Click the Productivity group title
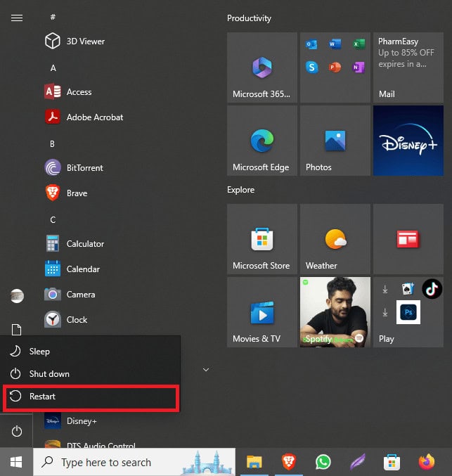The image size is (452, 476). click(249, 18)
